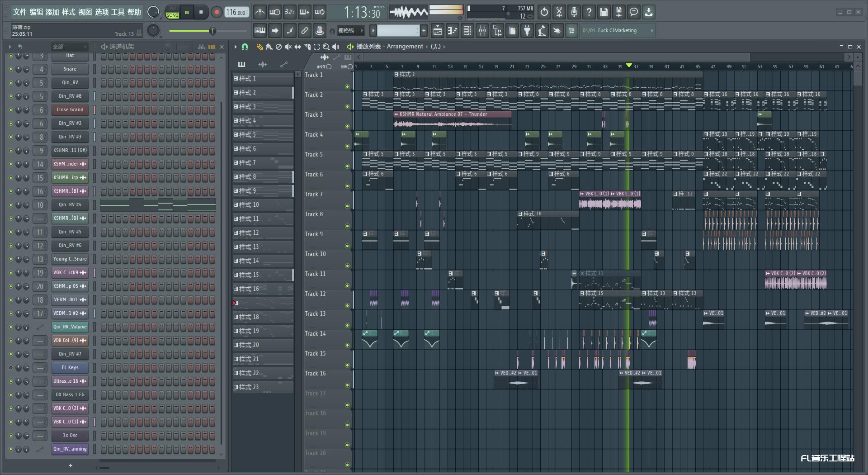868x475 pixels.
Task: Open the DX Bass 1 FG channel button
Action: click(x=70, y=395)
